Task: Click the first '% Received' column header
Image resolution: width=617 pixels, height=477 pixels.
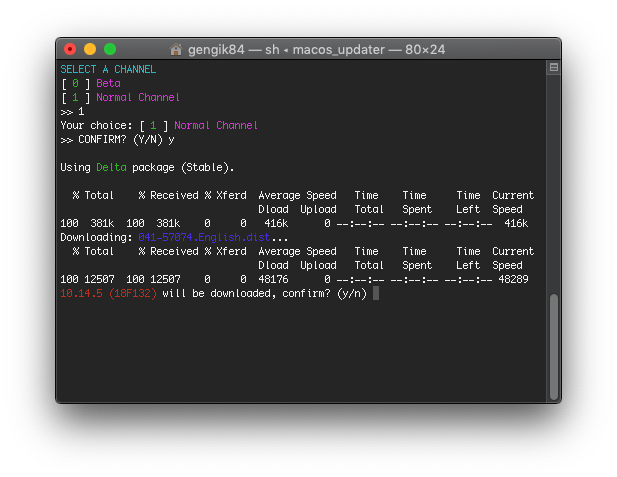Action: [168, 196]
